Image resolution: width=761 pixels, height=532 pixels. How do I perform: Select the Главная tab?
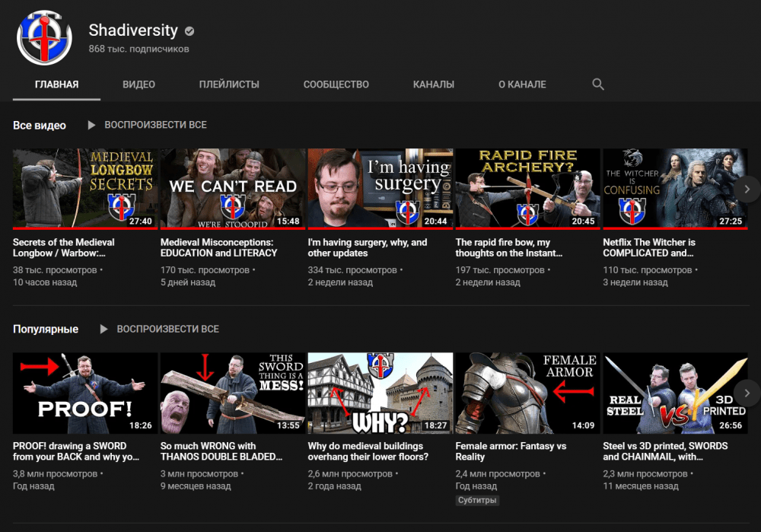pyautogui.click(x=56, y=84)
